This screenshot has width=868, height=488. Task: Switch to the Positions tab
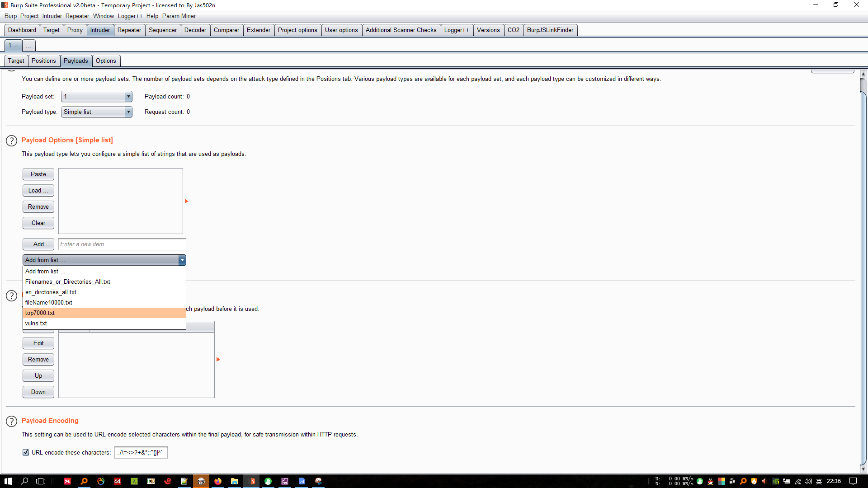(43, 61)
